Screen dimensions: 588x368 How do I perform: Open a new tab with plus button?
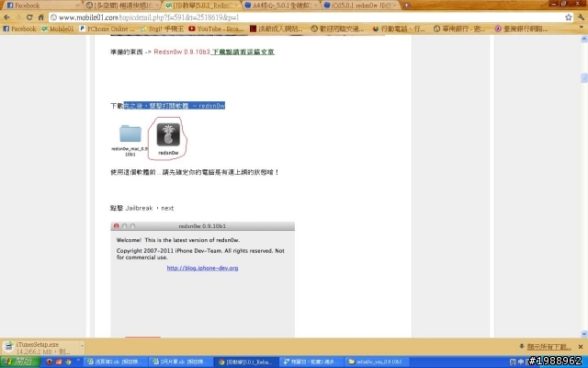406,6
